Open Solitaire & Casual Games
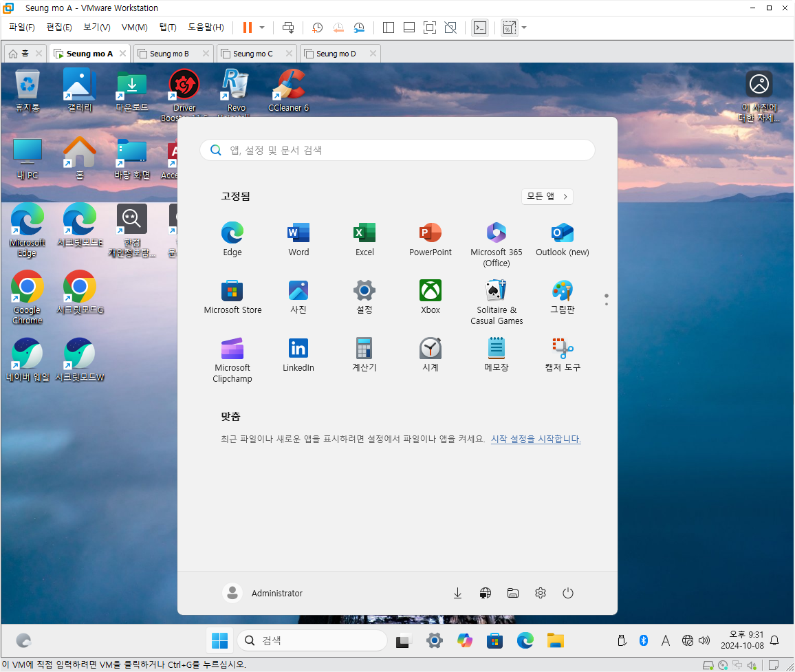This screenshot has width=795, height=672. (x=497, y=302)
